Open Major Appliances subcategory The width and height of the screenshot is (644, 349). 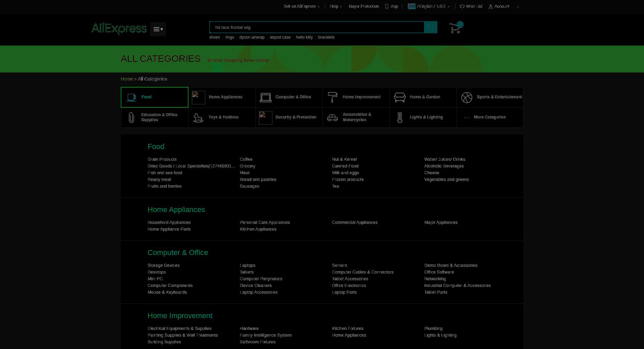click(441, 222)
